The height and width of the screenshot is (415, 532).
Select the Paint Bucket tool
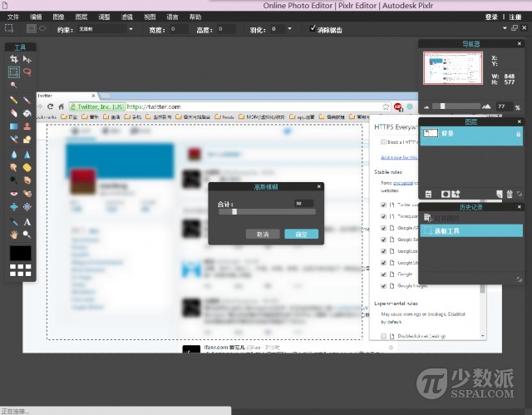click(x=27, y=112)
